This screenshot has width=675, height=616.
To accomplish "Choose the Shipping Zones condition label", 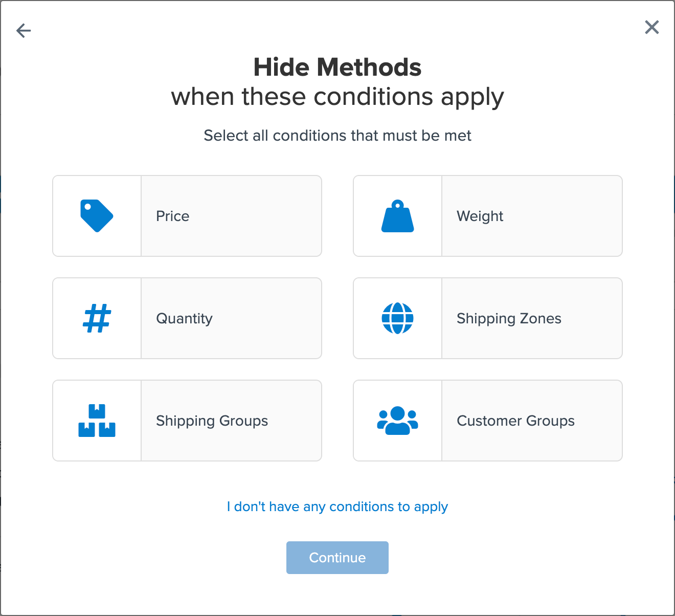I will coord(509,318).
